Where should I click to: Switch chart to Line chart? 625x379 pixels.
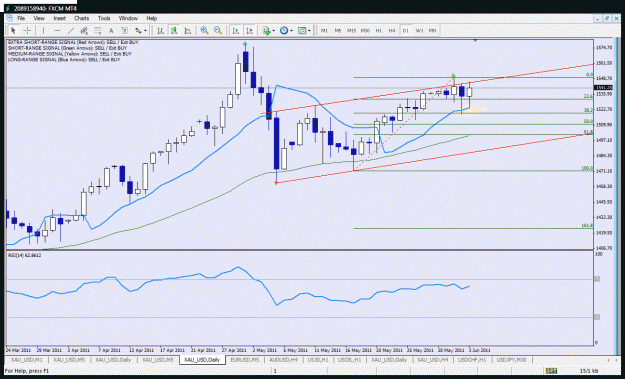coord(188,31)
